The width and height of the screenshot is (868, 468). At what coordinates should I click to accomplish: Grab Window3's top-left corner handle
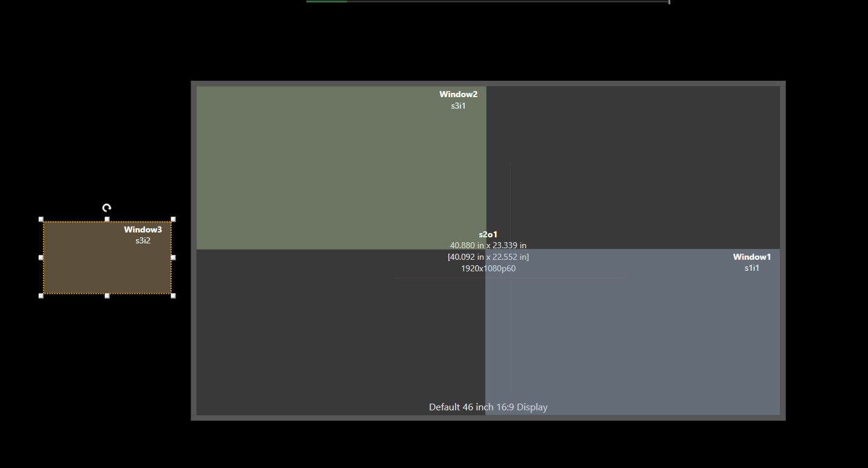(41, 219)
